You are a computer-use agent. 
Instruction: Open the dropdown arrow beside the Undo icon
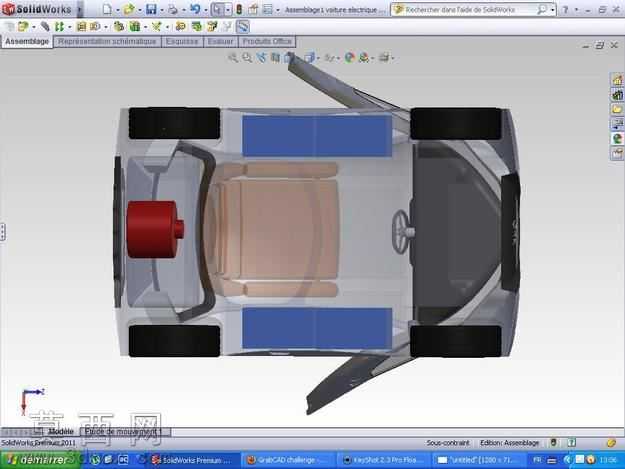(205, 10)
